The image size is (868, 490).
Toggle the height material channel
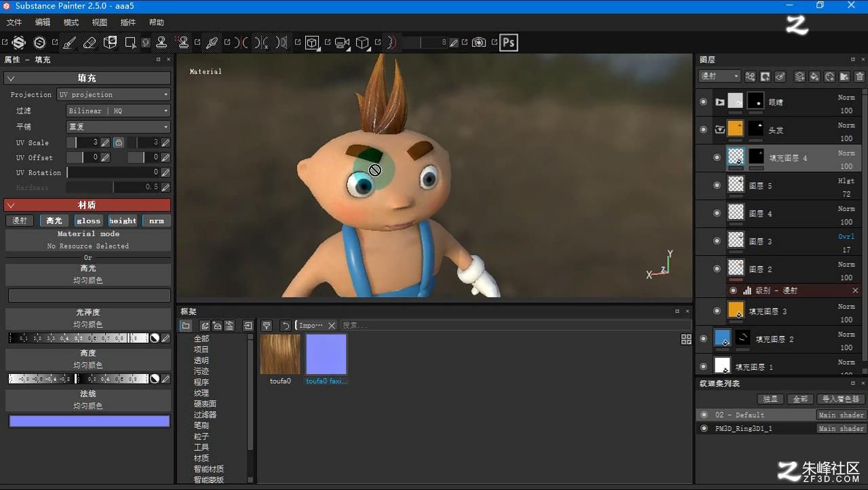click(x=123, y=221)
